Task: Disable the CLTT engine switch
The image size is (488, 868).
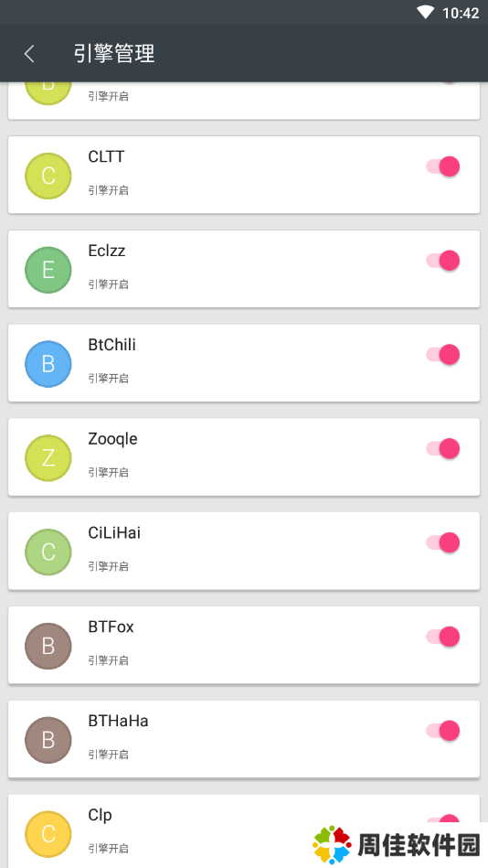Action: [x=443, y=166]
